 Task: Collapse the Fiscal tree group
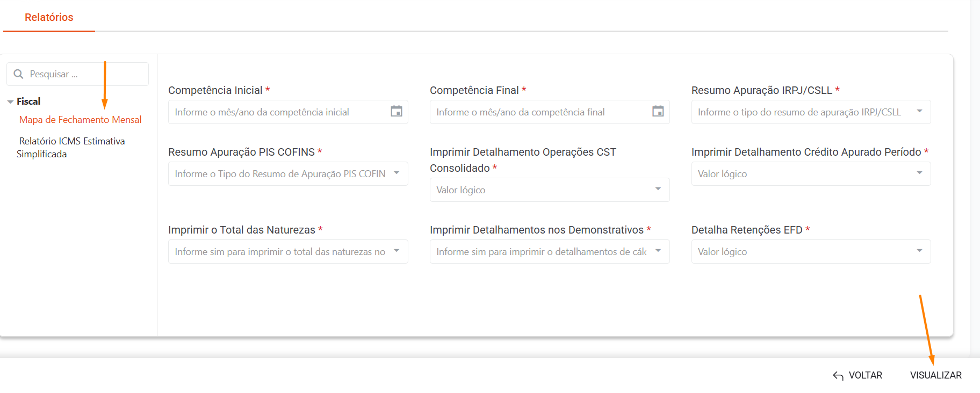[x=10, y=101]
